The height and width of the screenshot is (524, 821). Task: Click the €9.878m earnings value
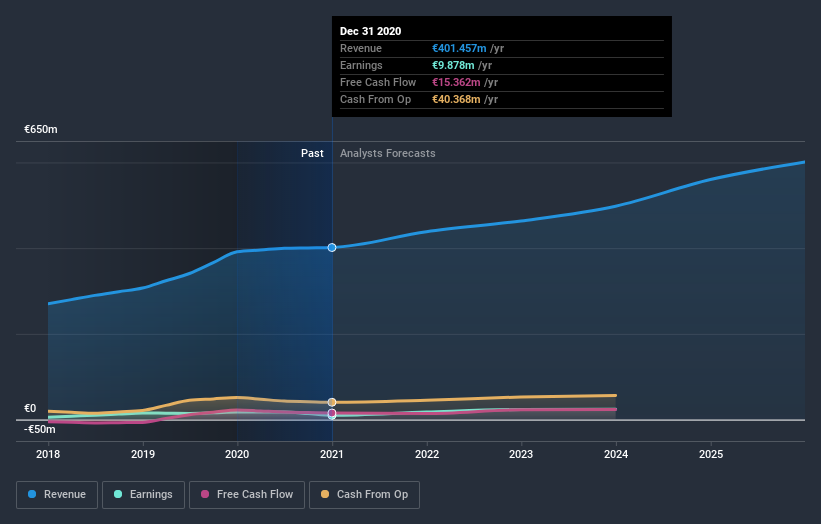click(x=453, y=65)
